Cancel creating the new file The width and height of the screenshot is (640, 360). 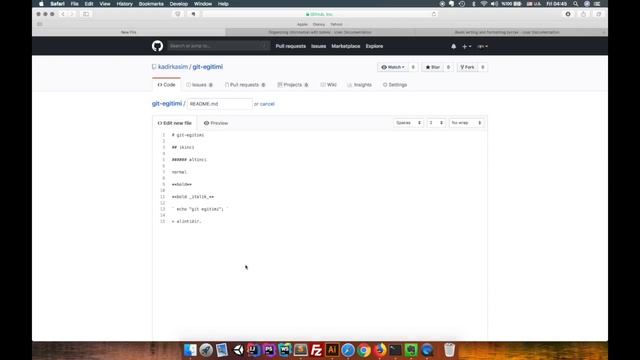(267, 104)
